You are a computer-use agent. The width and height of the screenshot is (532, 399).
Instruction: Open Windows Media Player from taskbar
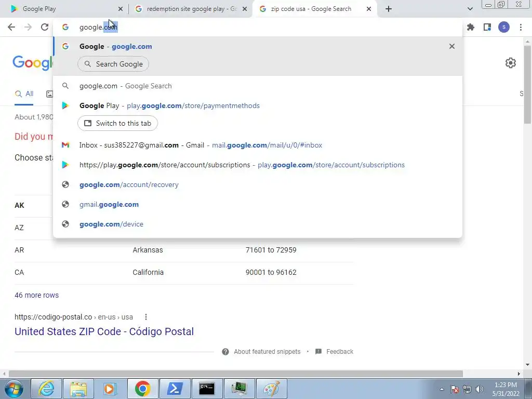110,389
